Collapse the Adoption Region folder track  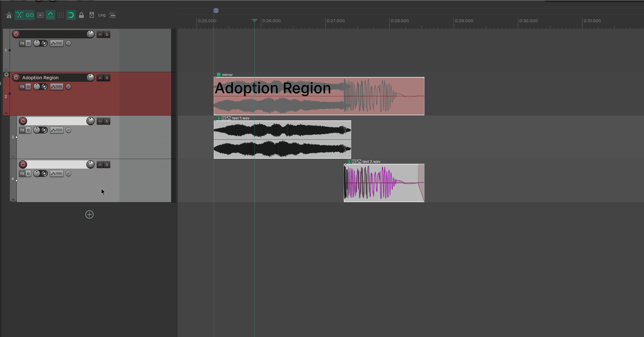tap(6, 74)
